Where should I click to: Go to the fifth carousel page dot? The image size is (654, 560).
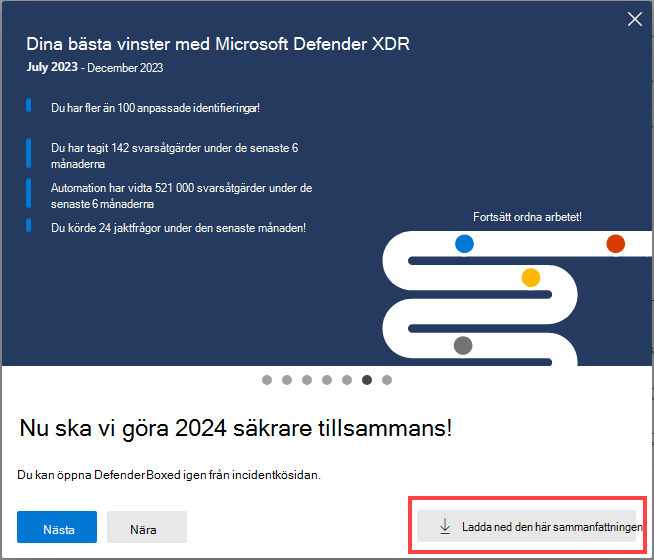coord(347,380)
